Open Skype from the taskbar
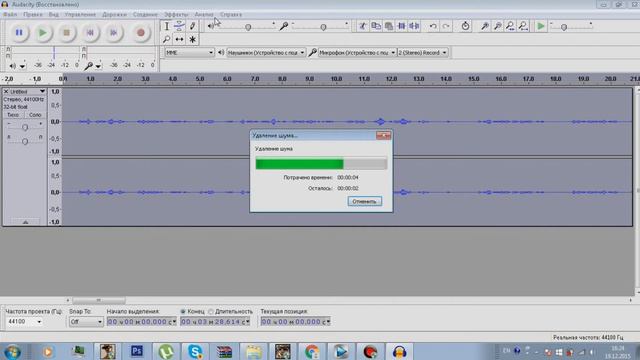The image size is (640, 360). point(195,351)
